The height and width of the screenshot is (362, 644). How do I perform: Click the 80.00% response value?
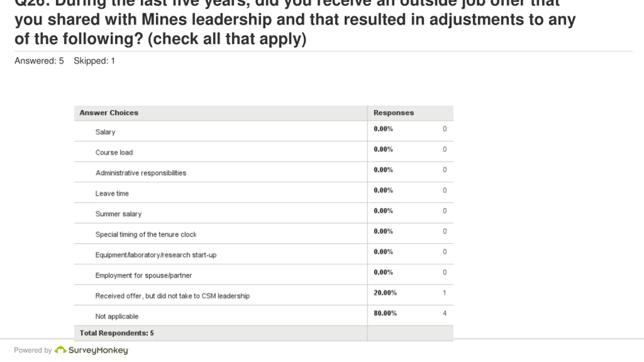(x=385, y=313)
